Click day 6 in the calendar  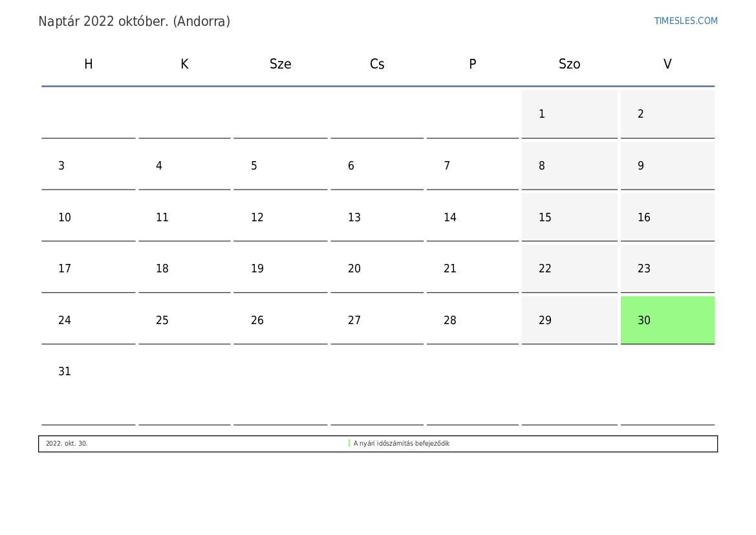[x=377, y=166]
